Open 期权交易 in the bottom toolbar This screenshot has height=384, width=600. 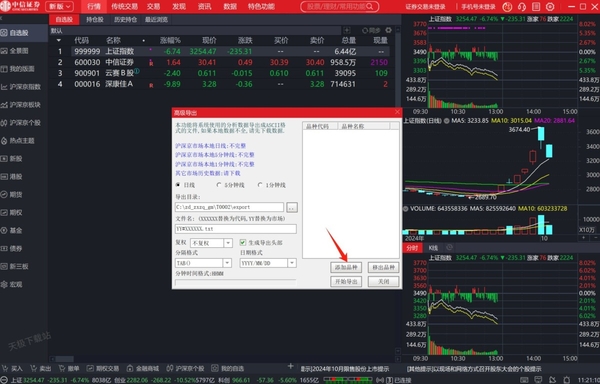(x=103, y=369)
